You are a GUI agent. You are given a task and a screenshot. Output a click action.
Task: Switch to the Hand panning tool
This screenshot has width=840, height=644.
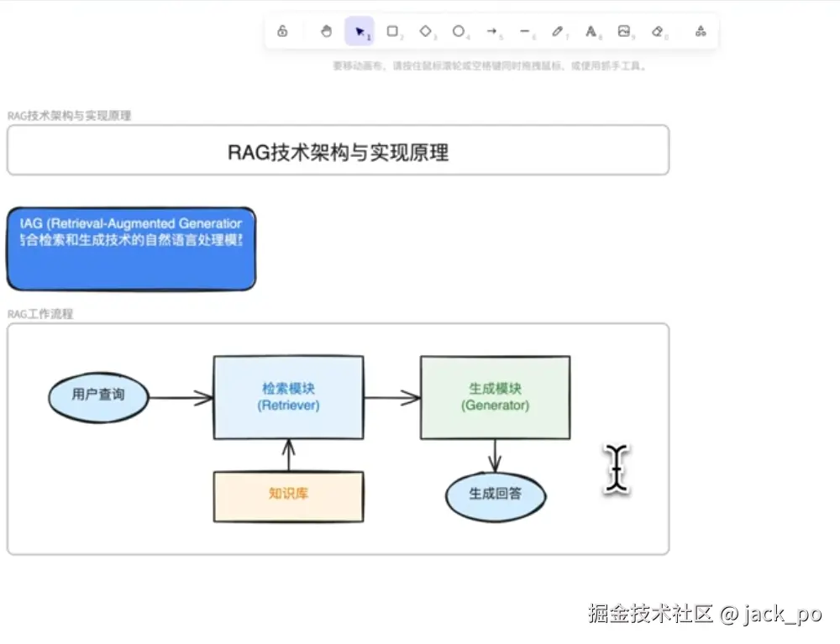point(326,31)
